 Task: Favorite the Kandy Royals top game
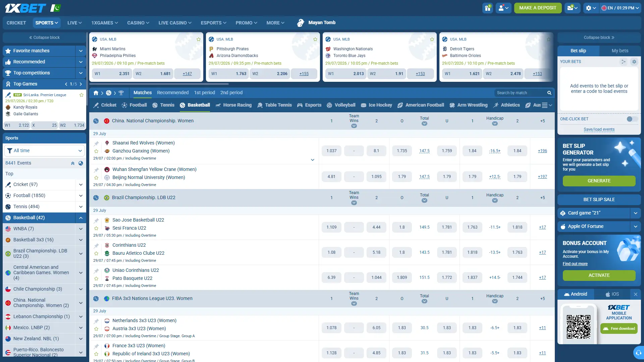coord(81,95)
